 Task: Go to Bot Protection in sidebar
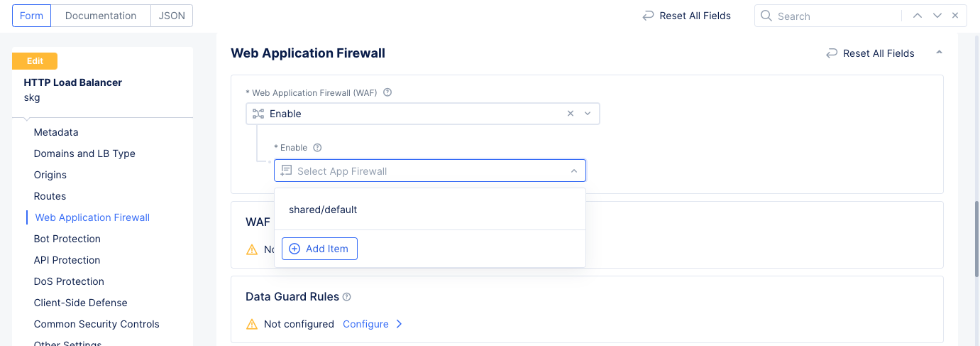coord(67,239)
